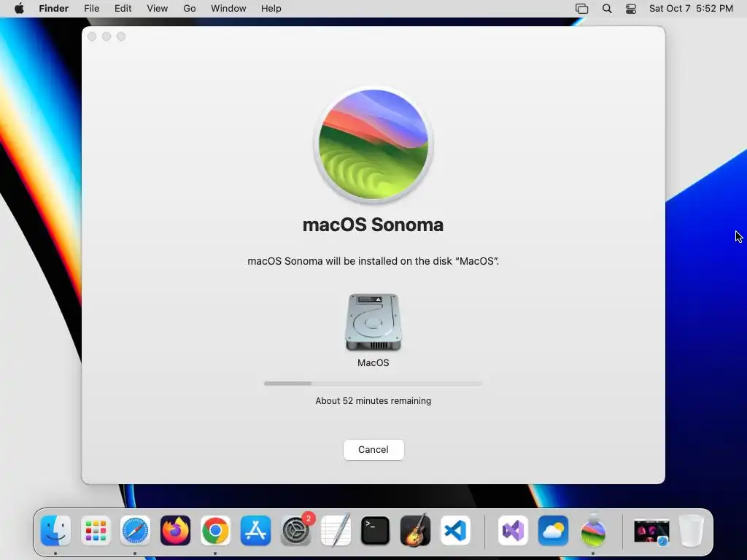
Task: Open the View menu
Action: coord(158,9)
